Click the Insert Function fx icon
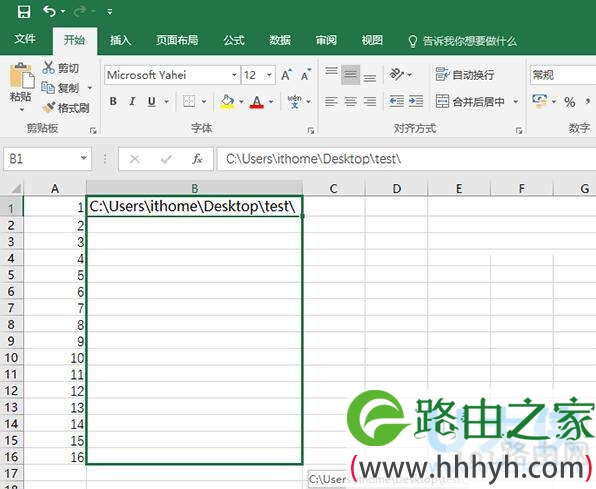596x489 pixels. click(197, 159)
